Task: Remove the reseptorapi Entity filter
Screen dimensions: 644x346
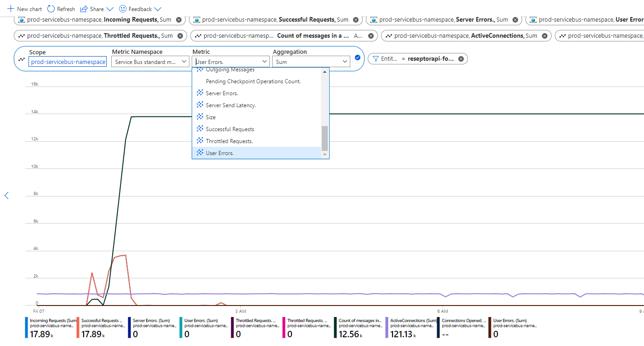Action: click(462, 58)
